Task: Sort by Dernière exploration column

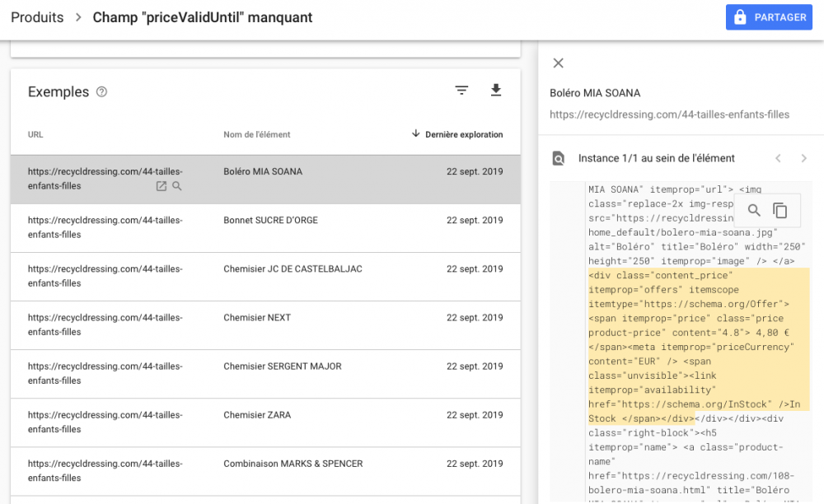Action: click(x=457, y=134)
